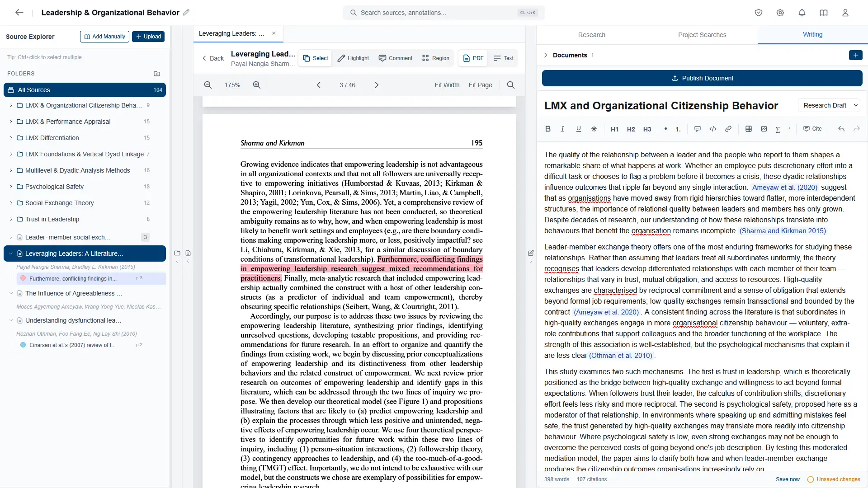Image resolution: width=868 pixels, height=488 pixels.
Task: Go back using header arrow
Action: [19, 13]
